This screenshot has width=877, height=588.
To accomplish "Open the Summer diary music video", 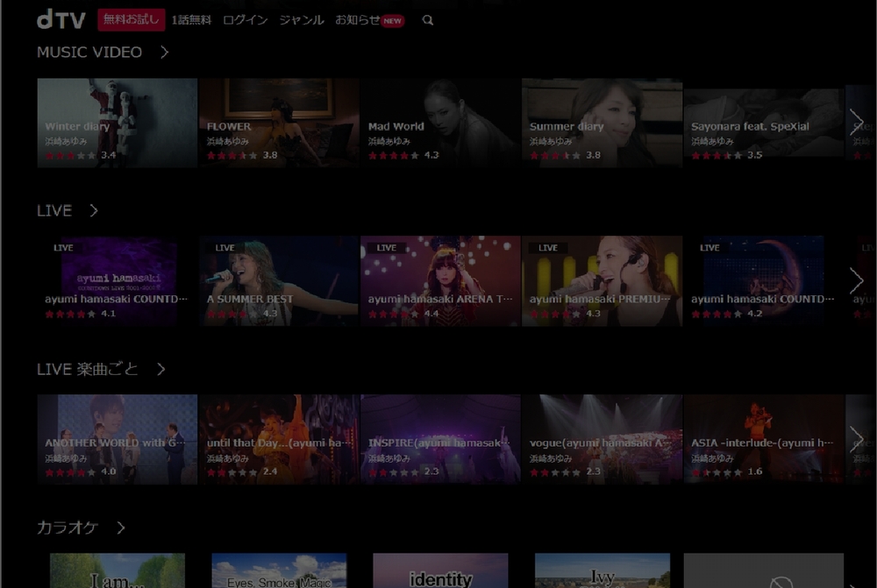I will tap(602, 123).
